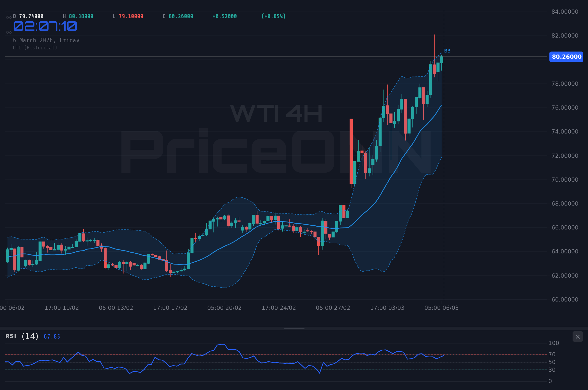Click the 60.00000 price axis label
The image size is (588, 390).
point(565,300)
